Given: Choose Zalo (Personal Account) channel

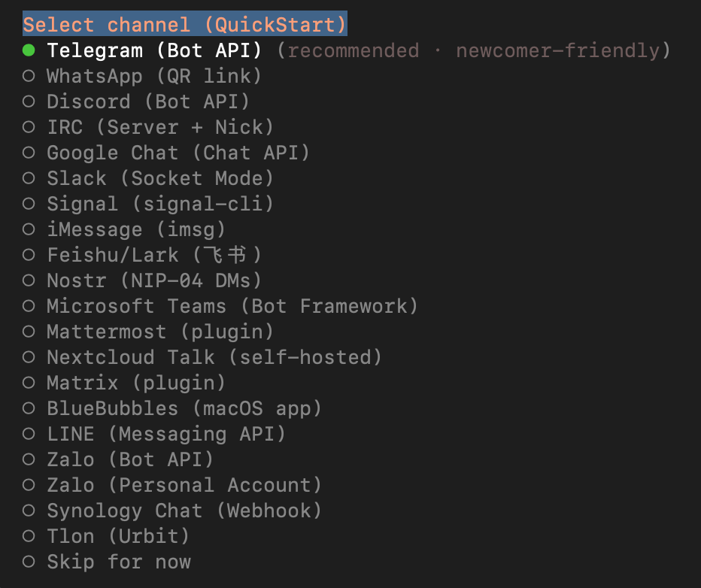Looking at the screenshot, I should (x=184, y=485).
